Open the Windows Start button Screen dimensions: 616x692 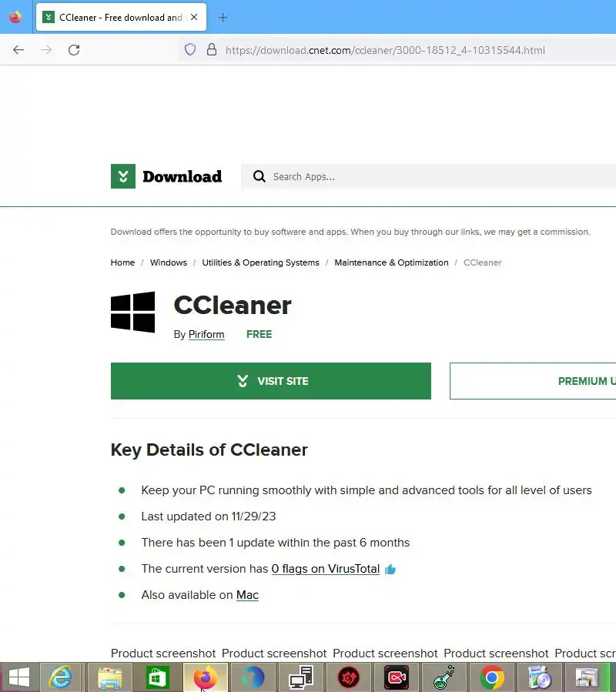pyautogui.click(x=19, y=677)
